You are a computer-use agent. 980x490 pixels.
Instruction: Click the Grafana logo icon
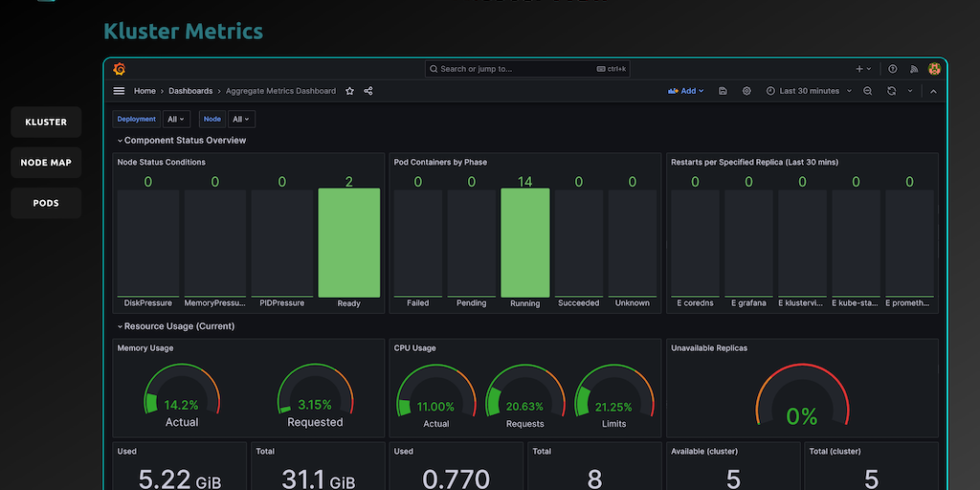[120, 69]
